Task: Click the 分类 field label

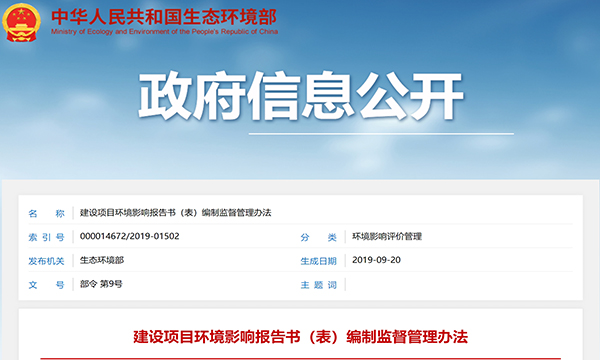Action: pos(318,237)
